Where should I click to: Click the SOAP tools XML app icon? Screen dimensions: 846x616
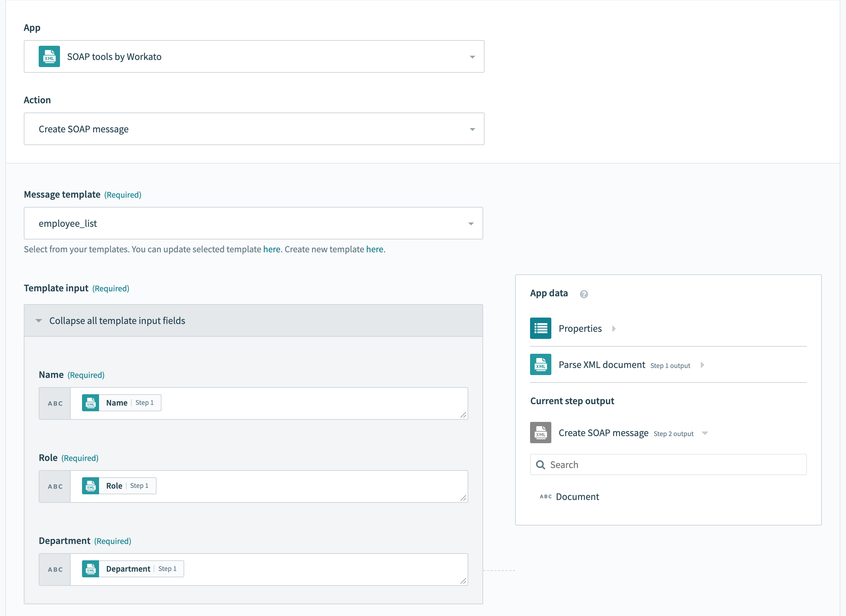[x=49, y=57]
